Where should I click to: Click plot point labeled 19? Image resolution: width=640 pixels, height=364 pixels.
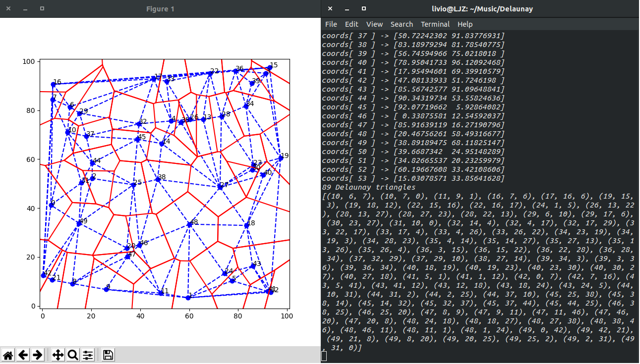click(x=281, y=158)
